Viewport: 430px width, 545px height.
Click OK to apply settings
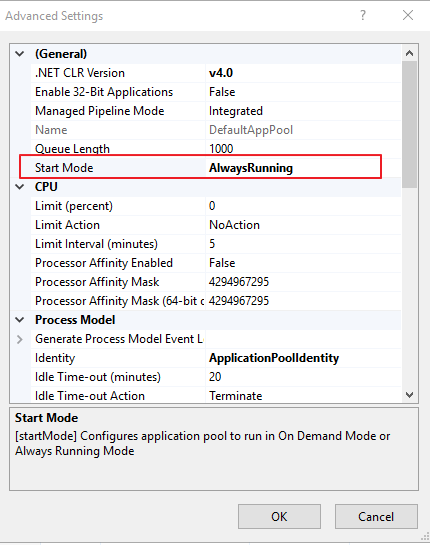[279, 516]
